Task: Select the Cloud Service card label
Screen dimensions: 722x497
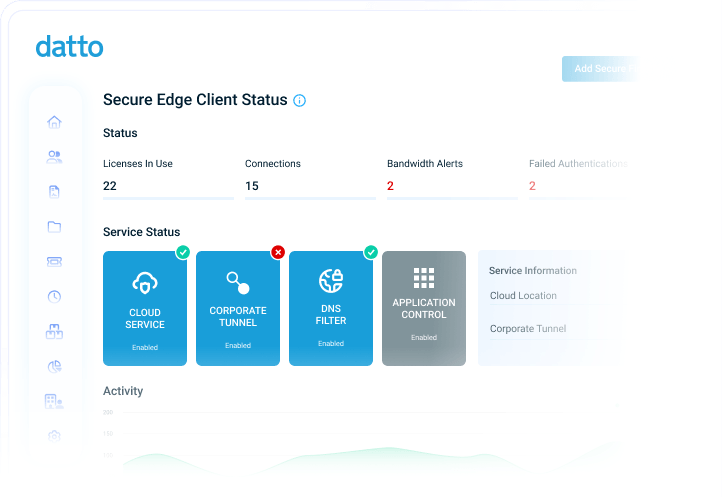Action: point(145,318)
